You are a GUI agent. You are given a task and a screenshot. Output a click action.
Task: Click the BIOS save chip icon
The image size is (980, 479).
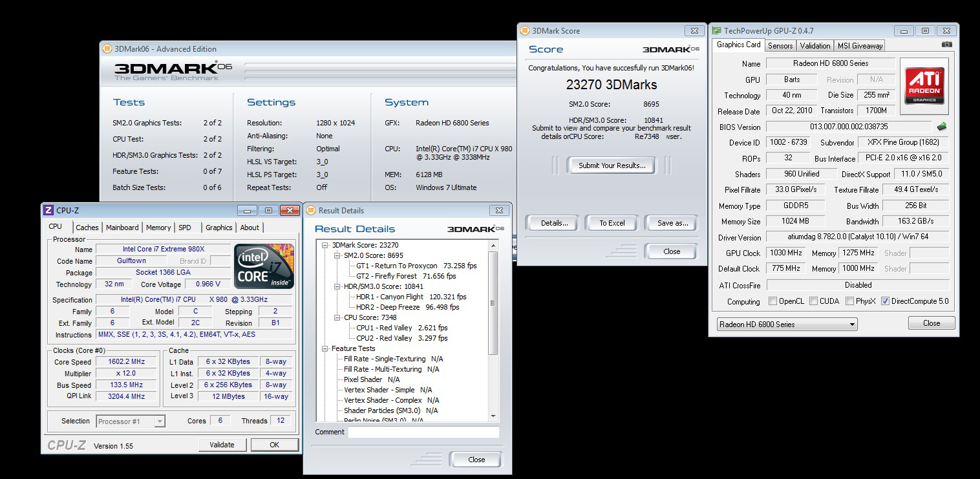(942, 127)
